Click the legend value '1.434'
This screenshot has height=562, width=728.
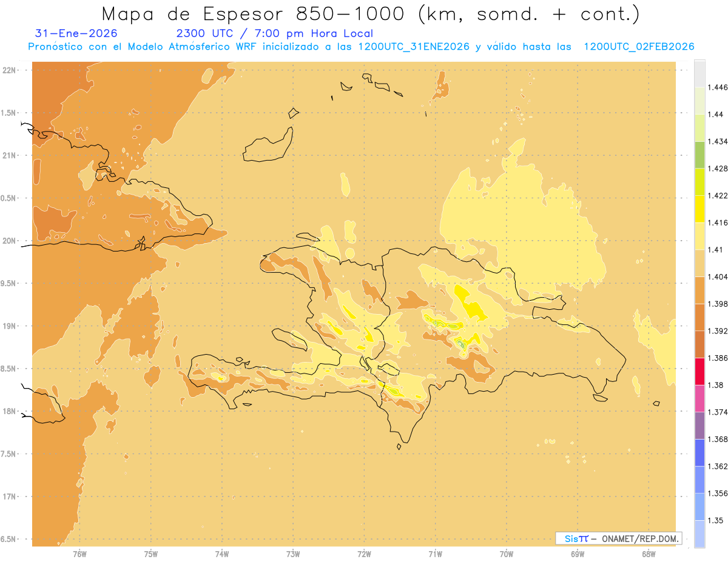(x=719, y=141)
